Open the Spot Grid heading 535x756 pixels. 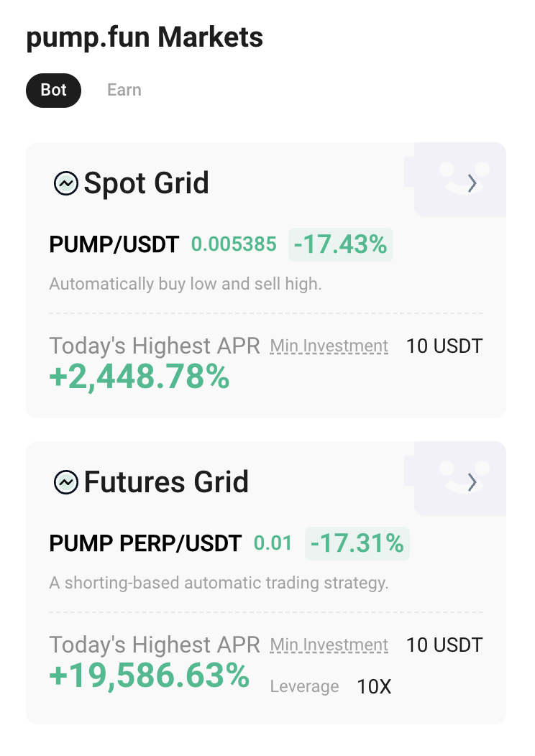146,184
